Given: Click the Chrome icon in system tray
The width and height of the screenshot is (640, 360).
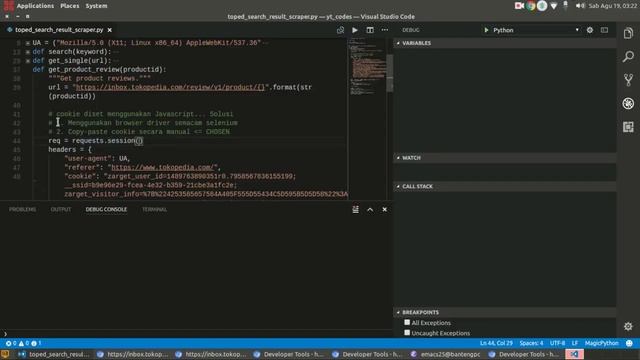Looking at the screenshot, I should coord(531,6).
